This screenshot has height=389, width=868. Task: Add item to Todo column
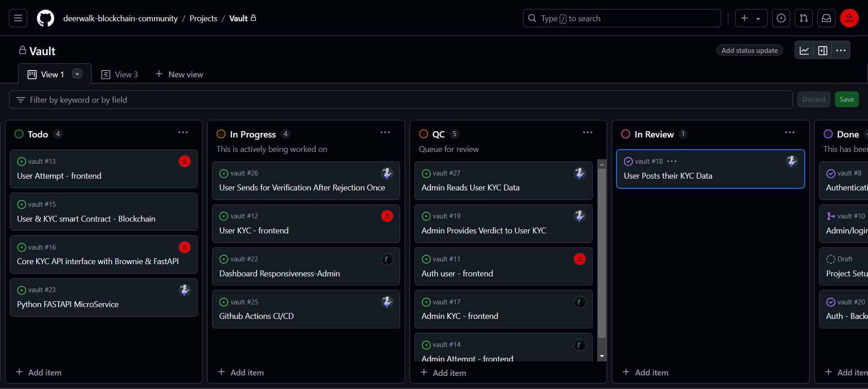click(39, 372)
